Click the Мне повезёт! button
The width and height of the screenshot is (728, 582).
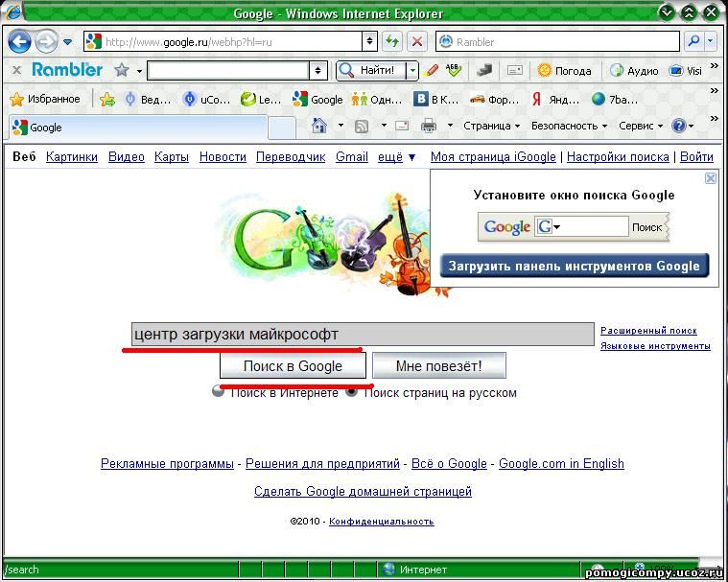coord(438,365)
